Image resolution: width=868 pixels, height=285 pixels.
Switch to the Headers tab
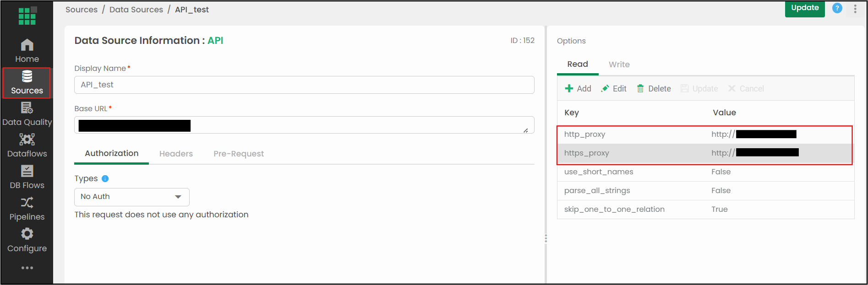coord(176,154)
